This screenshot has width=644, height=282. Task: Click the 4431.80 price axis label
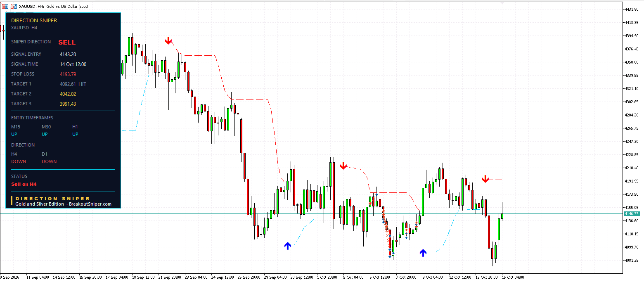(632, 9)
